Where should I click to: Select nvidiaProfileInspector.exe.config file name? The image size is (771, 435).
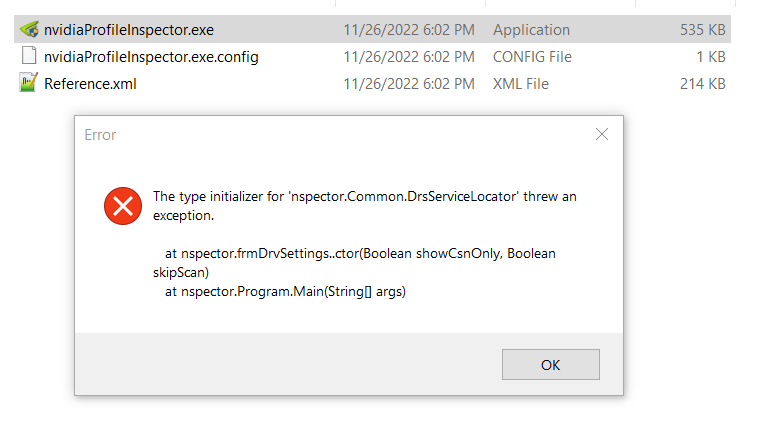point(151,57)
